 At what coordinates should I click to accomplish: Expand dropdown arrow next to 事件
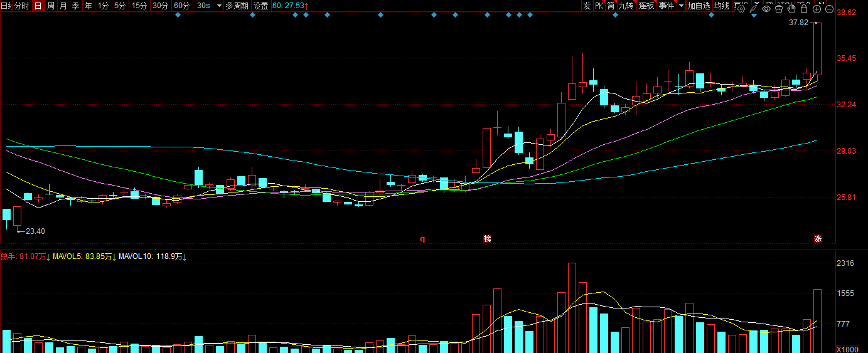pyautogui.click(x=682, y=6)
